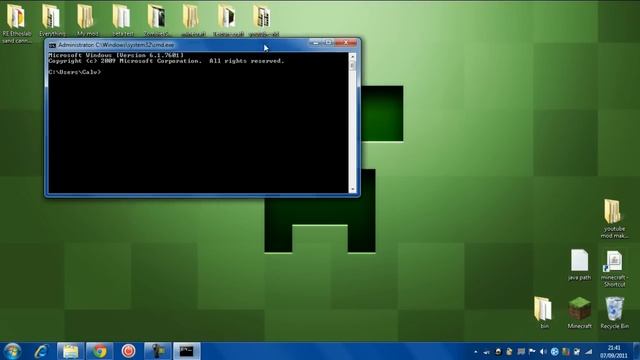Open the cmd window system menu icon

(52, 45)
